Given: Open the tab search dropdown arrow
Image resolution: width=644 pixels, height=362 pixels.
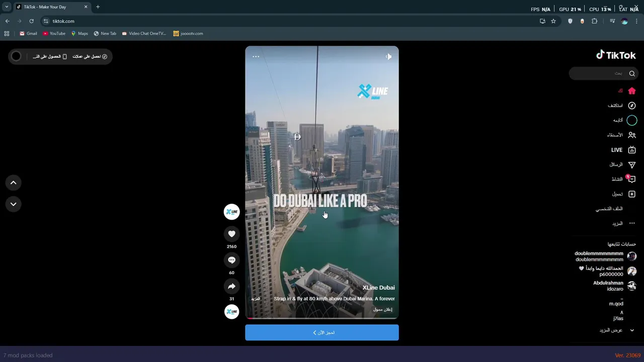Looking at the screenshot, I should [7, 7].
